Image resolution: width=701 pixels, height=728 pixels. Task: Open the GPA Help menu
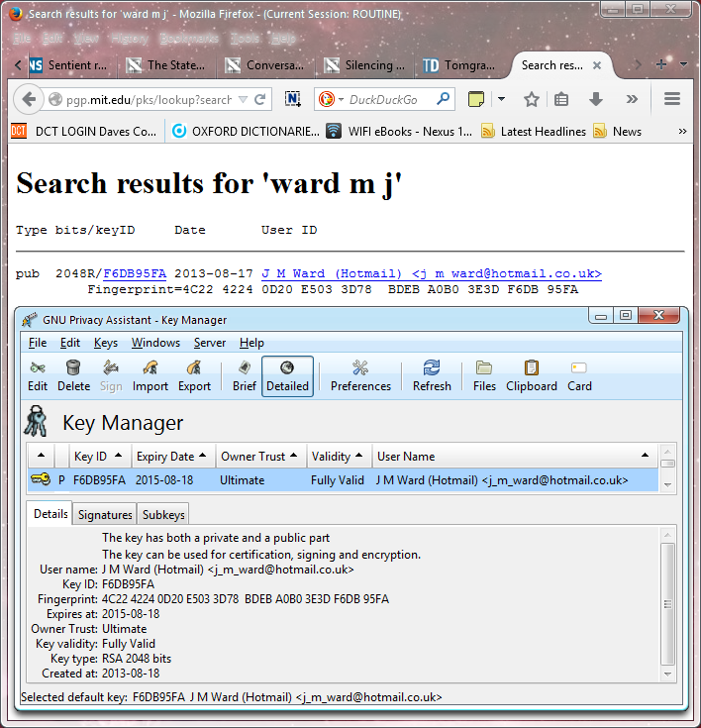pyautogui.click(x=251, y=343)
